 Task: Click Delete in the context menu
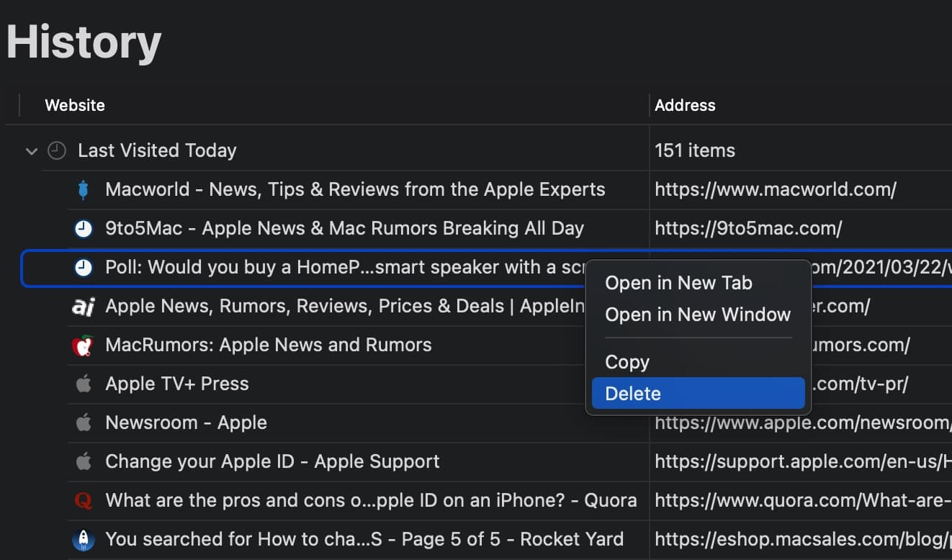632,394
